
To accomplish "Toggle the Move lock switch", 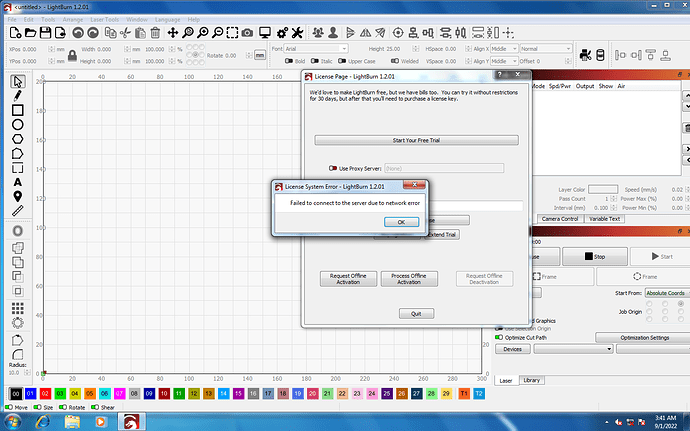I will (9, 407).
